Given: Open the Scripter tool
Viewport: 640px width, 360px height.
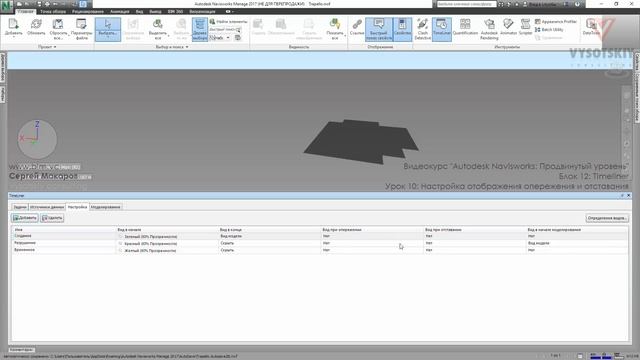Looking at the screenshot, I should [525, 28].
